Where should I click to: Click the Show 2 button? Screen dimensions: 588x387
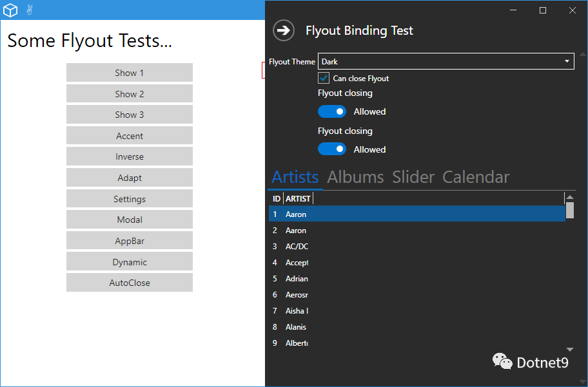130,93
